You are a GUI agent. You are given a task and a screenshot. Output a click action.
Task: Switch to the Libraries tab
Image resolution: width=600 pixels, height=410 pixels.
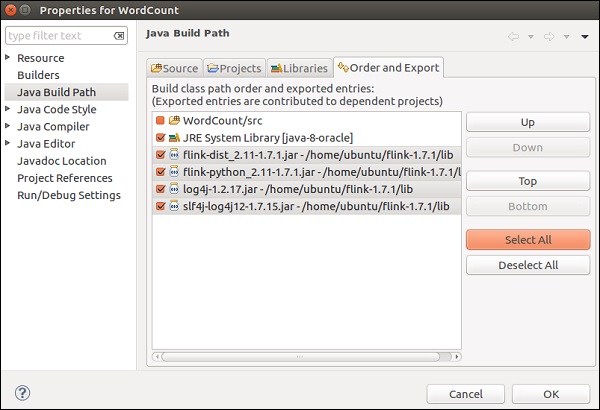coord(298,68)
